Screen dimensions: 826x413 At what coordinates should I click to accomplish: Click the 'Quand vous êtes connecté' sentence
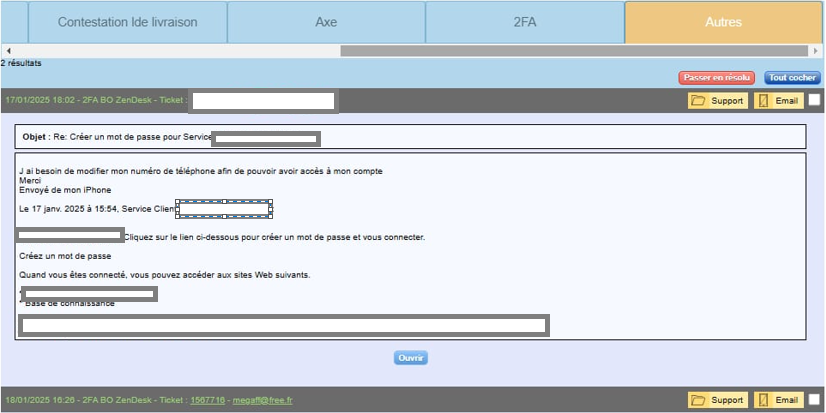pyautogui.click(x=164, y=275)
